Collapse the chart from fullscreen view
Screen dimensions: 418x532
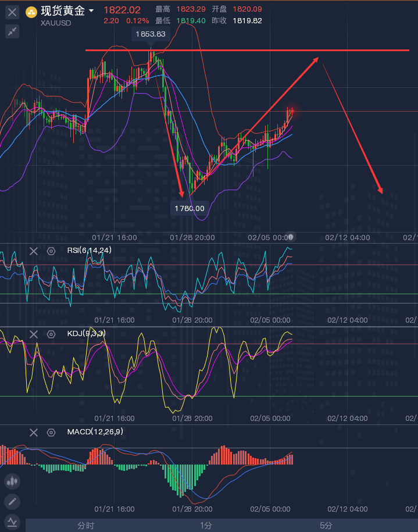click(x=12, y=31)
